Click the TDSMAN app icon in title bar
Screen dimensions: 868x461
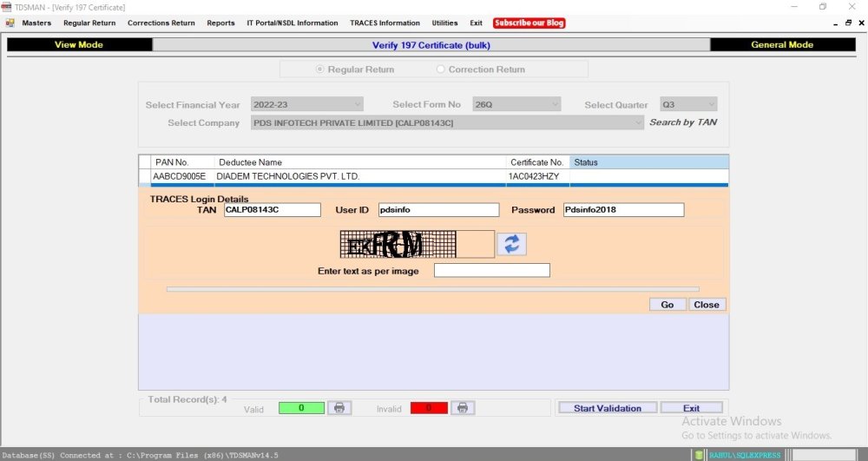point(6,7)
